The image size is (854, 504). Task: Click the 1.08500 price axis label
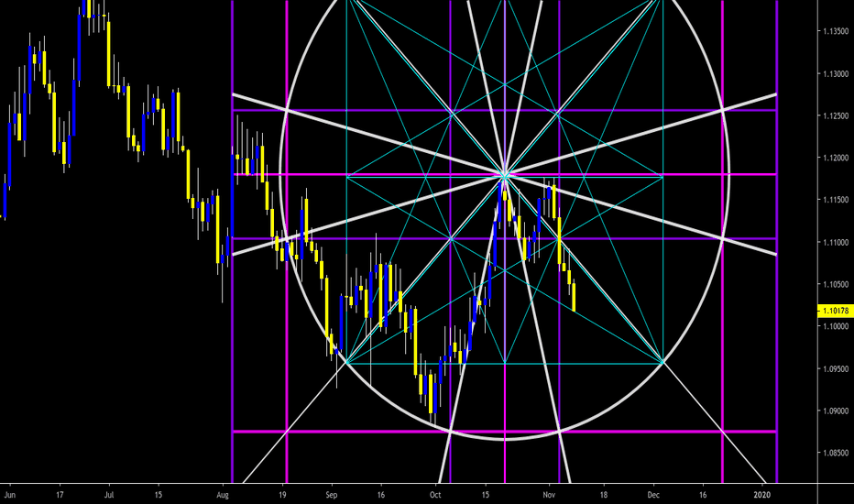pos(836,453)
